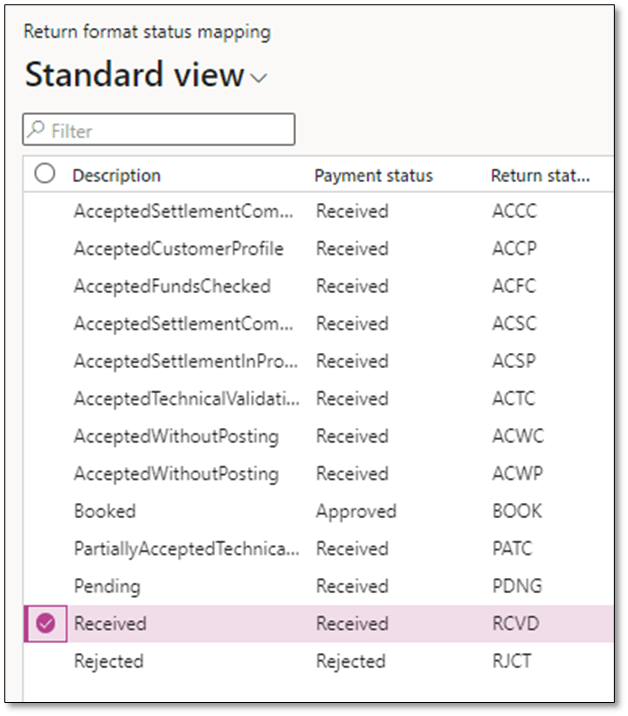Select the ACCP return status cell
This screenshot has width=628, height=716.
(x=514, y=249)
